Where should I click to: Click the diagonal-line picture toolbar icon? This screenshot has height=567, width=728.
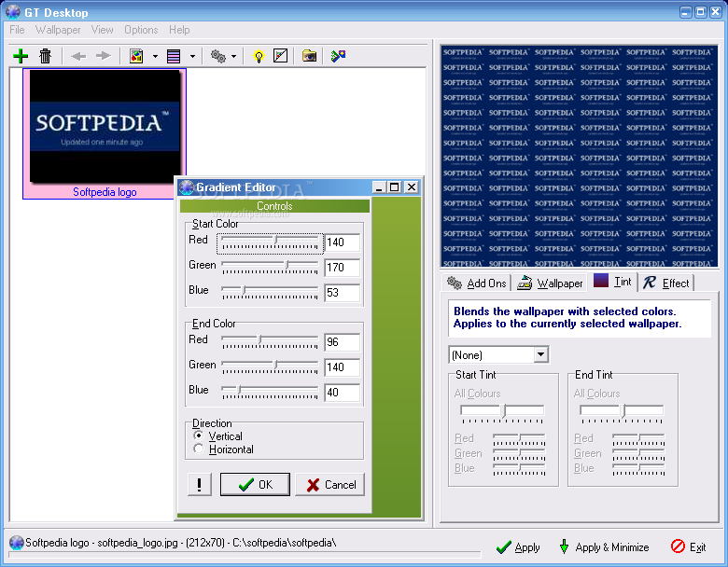tap(280, 56)
